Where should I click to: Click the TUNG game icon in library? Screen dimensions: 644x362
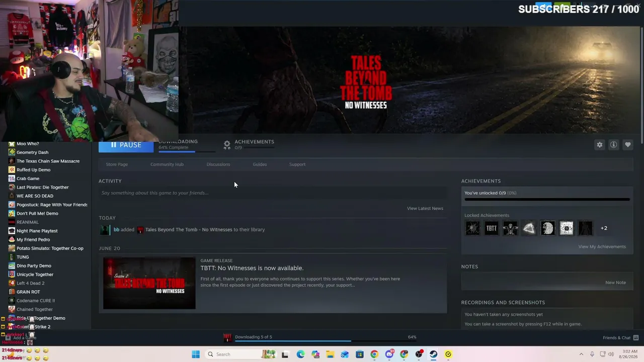point(12,257)
